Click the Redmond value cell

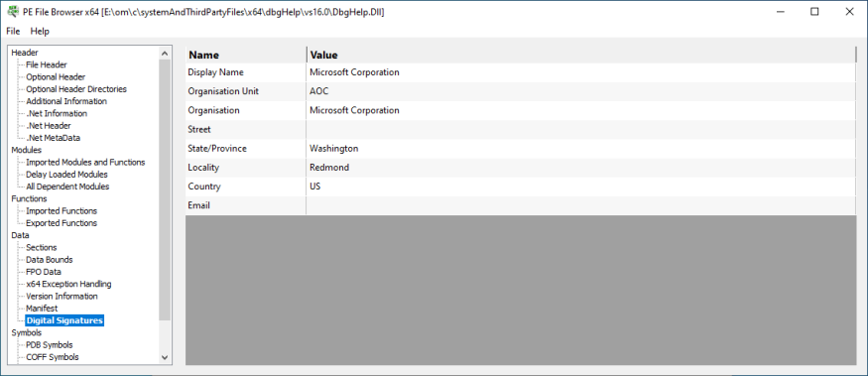coord(580,168)
